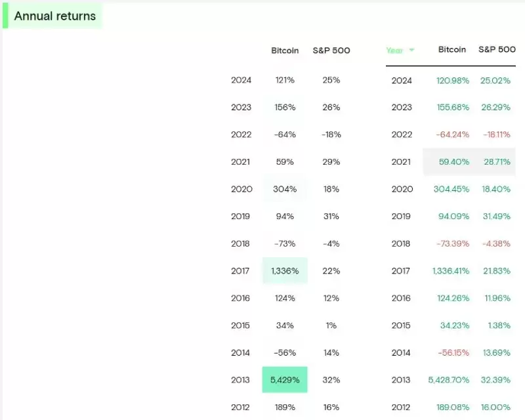Select the 16.00% S&P 500 value for 2012

tap(497, 407)
